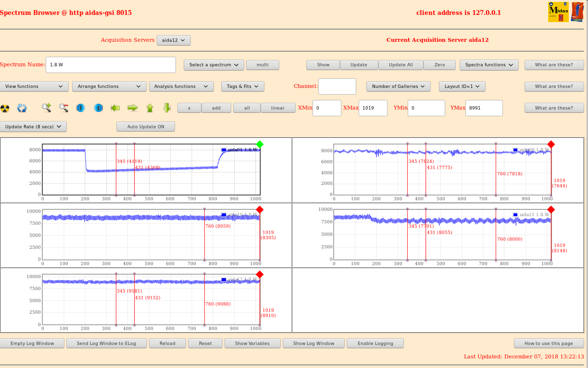Image resolution: width=588 pixels, height=368 pixels.
Task: Click the green left arrow icon
Action: point(115,108)
